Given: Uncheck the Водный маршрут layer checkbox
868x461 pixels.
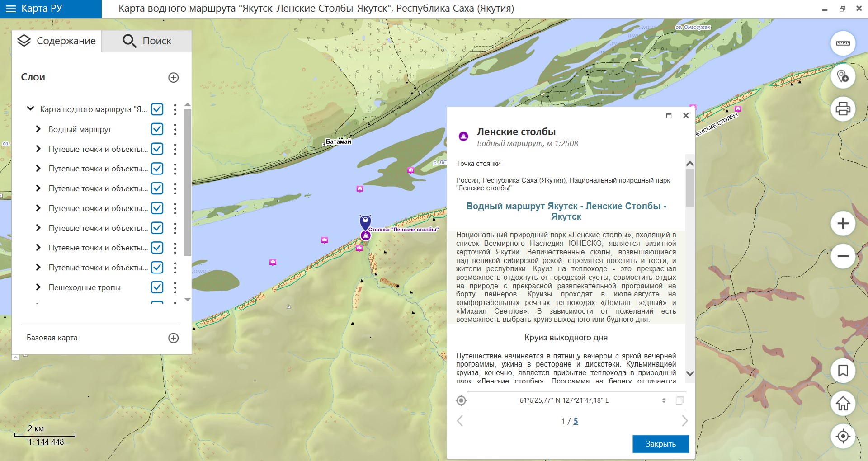Looking at the screenshot, I should tap(157, 129).
